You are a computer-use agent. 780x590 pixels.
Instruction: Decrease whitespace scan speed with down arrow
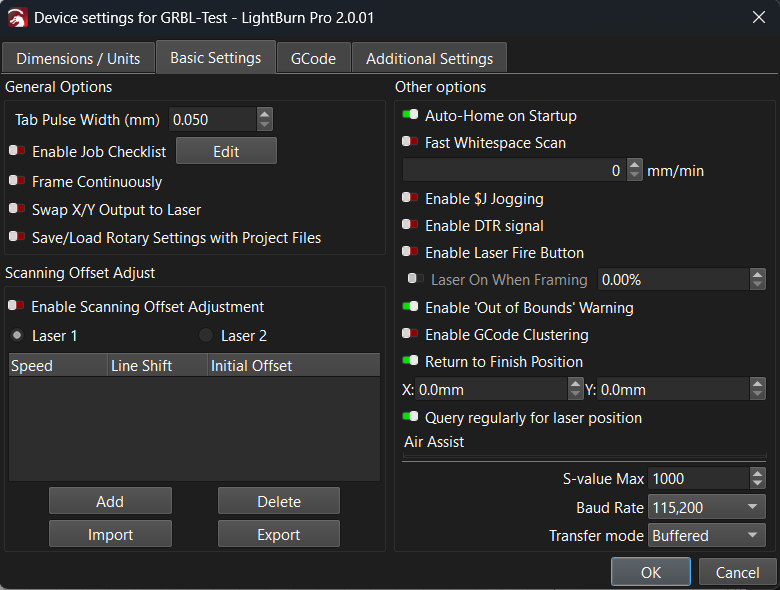click(634, 176)
